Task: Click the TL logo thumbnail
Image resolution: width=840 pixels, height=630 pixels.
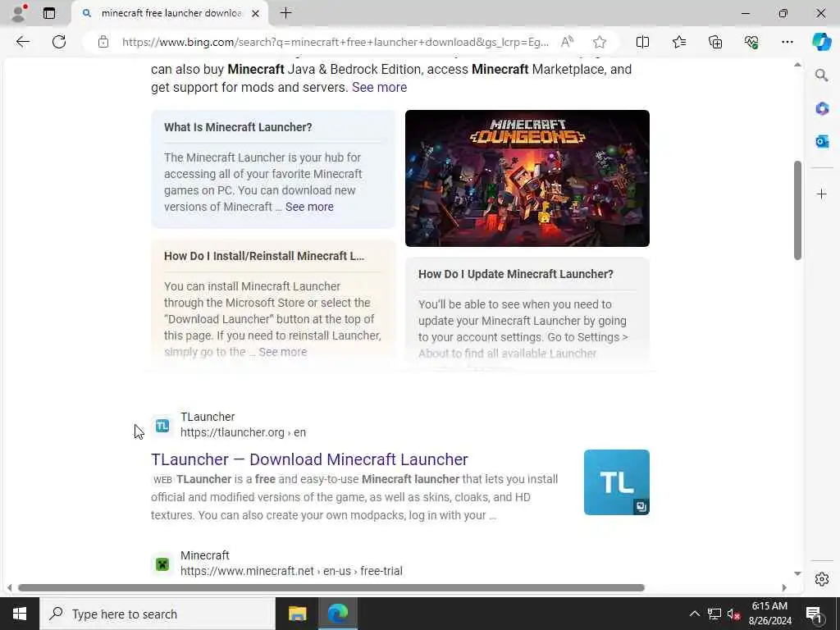Action: point(617,482)
